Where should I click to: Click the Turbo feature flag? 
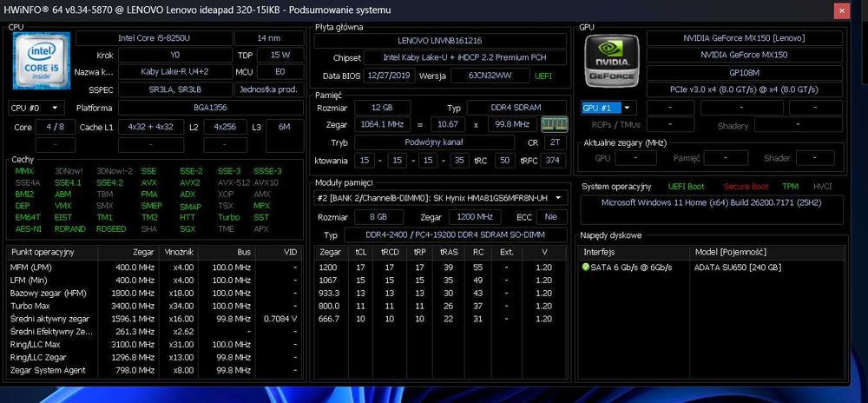[228, 217]
